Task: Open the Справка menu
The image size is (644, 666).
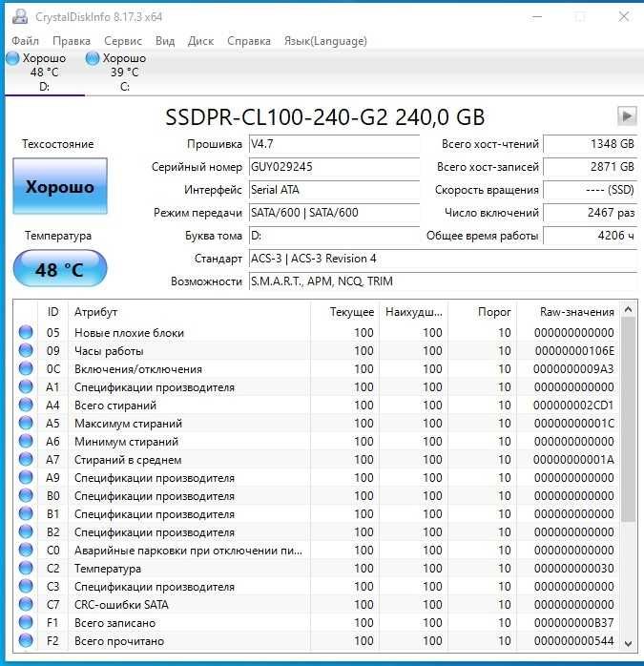Action: tap(248, 41)
